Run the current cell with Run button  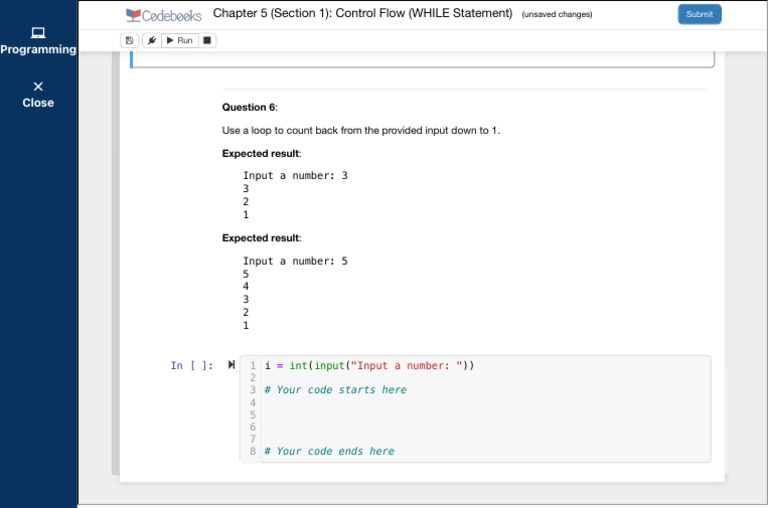[x=180, y=40]
